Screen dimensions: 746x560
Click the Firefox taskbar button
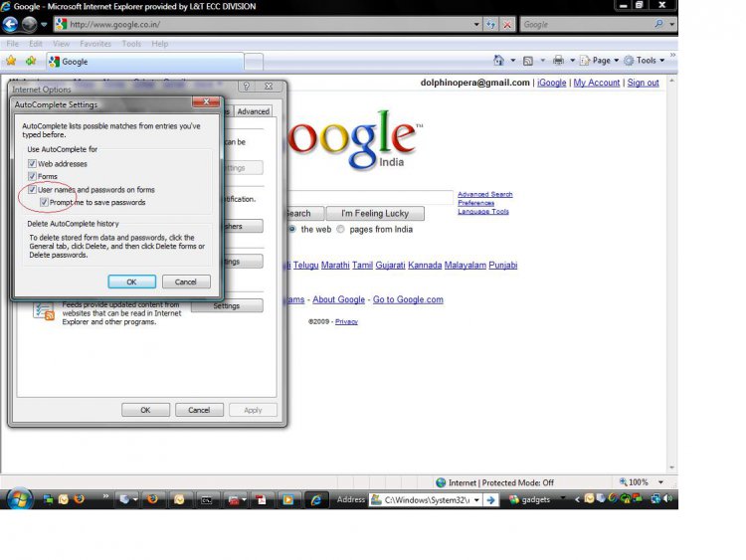152,499
